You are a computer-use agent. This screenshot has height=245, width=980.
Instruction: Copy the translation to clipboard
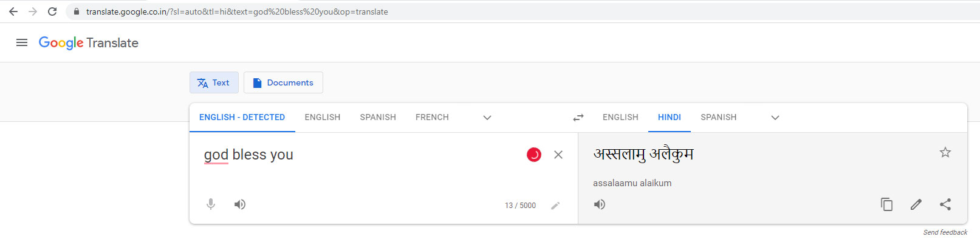(886, 204)
